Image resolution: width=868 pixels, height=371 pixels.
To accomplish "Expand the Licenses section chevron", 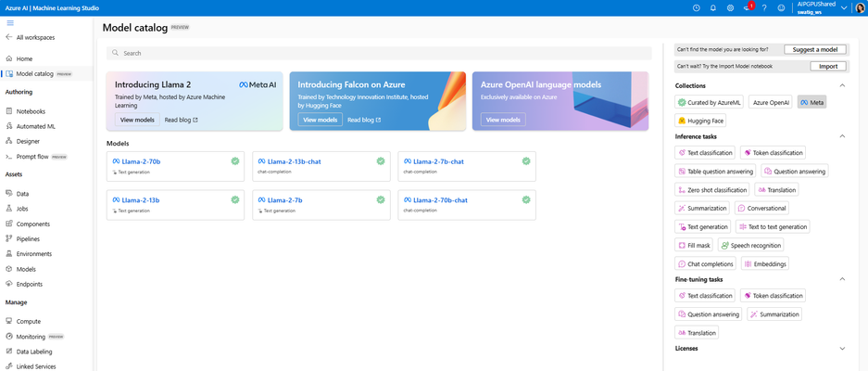I will pos(843,348).
